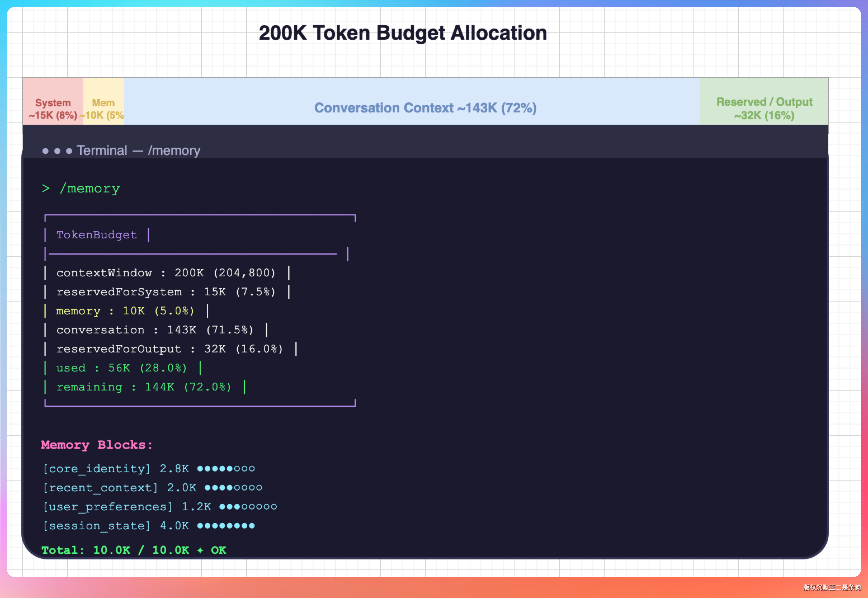This screenshot has height=598, width=868.
Task: Select the [user_preferences] block label
Action: [x=108, y=507]
